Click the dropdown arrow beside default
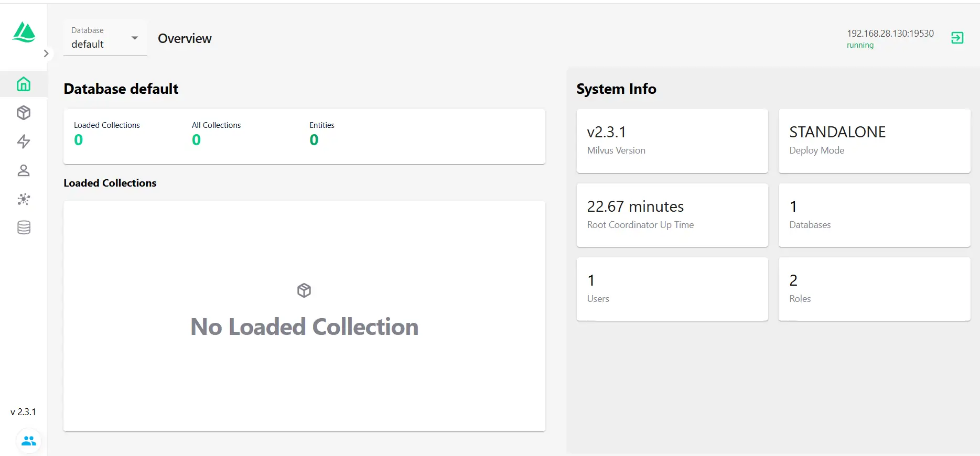Viewport: 980px width, 456px height. coord(135,38)
